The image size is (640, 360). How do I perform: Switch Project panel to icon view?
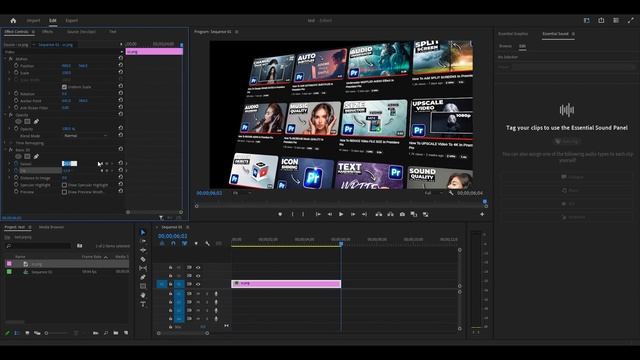tap(27, 333)
